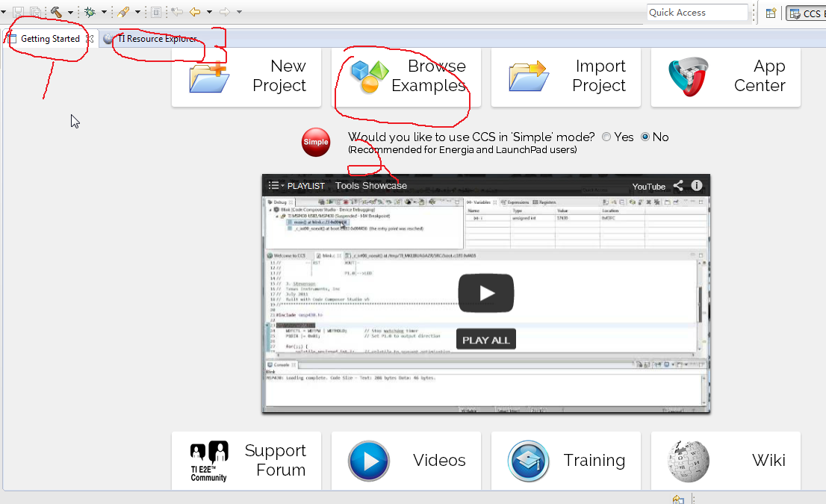Screen dimensions: 826x504
Task: Click the Forward arrow icon
Action: [x=224, y=12]
